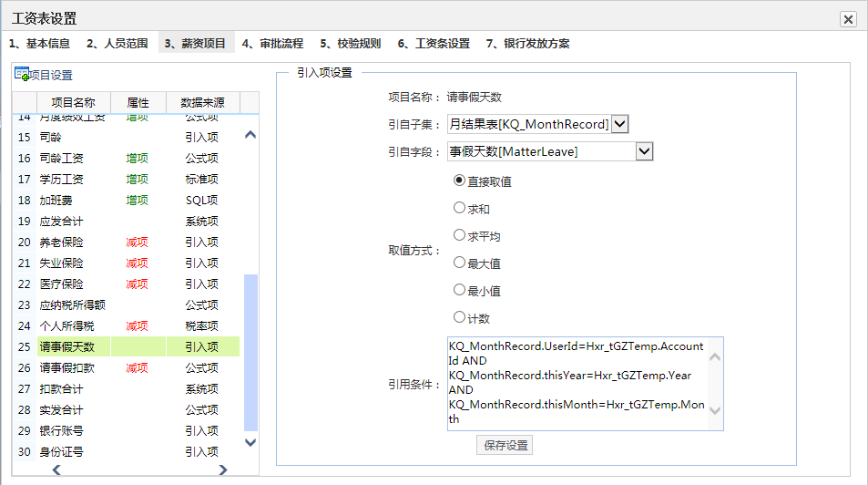Close the 工资表设置 dialog
868x485 pixels.
tap(848, 19)
